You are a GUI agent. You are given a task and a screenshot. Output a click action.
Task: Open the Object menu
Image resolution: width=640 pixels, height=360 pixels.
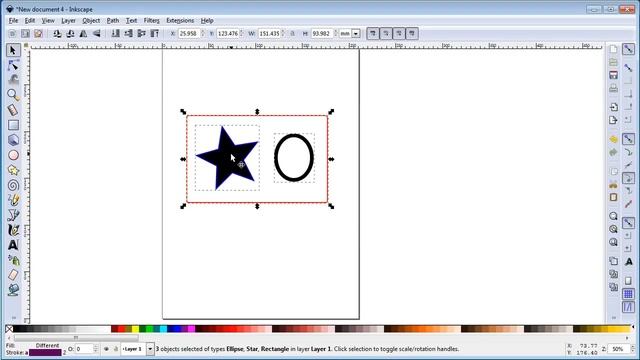(x=91, y=20)
